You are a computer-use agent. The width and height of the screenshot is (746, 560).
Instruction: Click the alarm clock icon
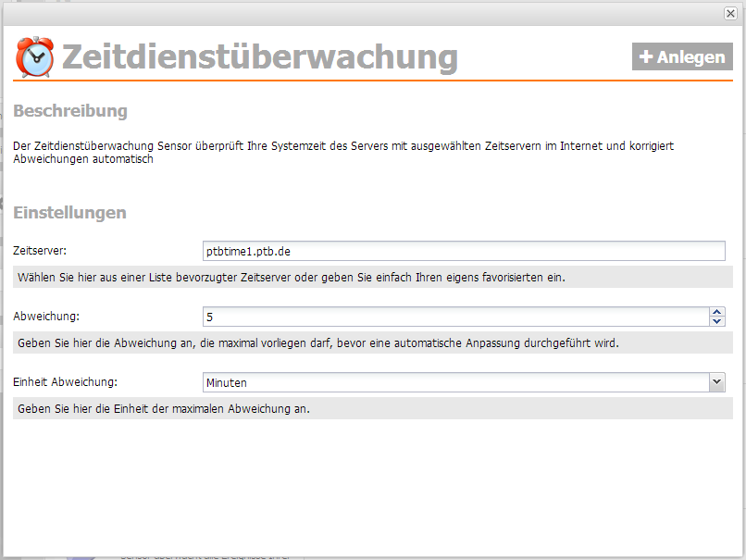35,57
